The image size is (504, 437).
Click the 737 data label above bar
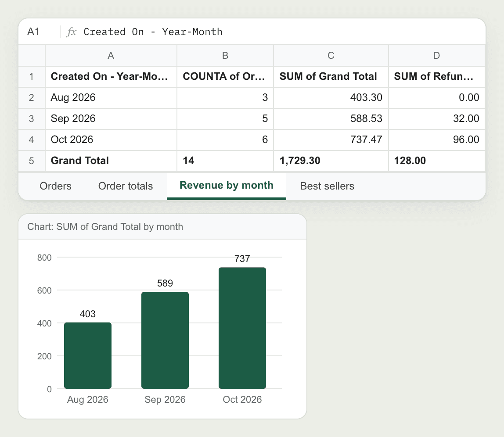(242, 259)
